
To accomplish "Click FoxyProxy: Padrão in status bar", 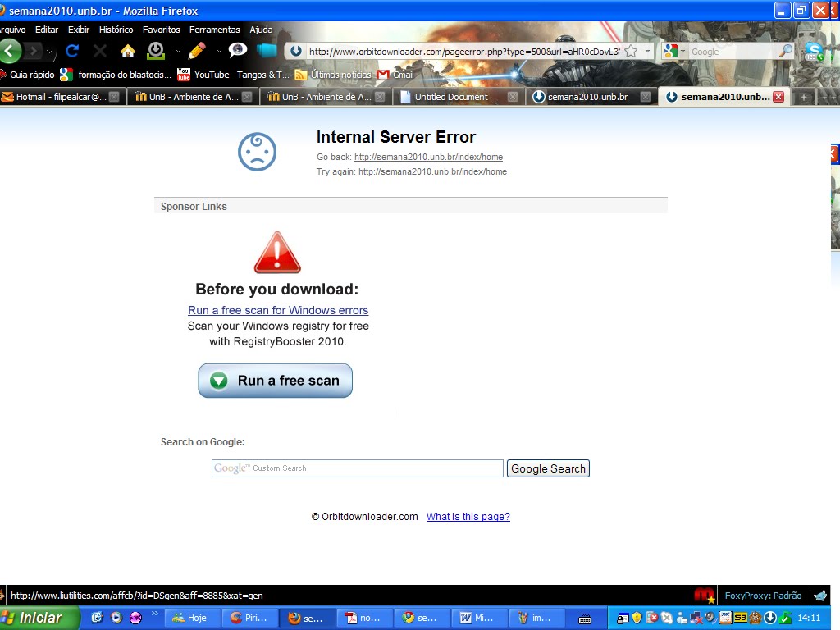I will point(763,596).
